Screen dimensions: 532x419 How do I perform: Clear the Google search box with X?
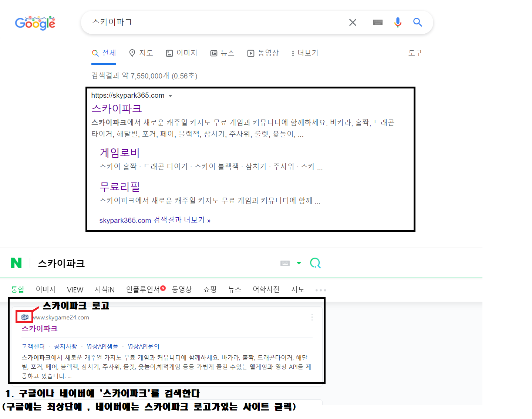pyautogui.click(x=353, y=23)
